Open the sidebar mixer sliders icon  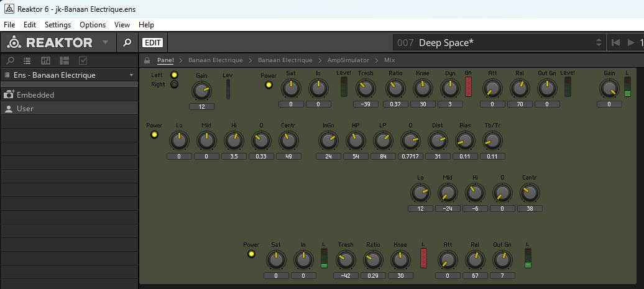[45, 61]
